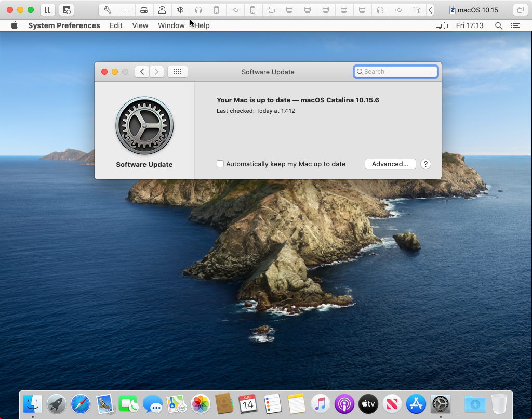
Task: Open Spotlight search in the menu bar
Action: [498, 25]
